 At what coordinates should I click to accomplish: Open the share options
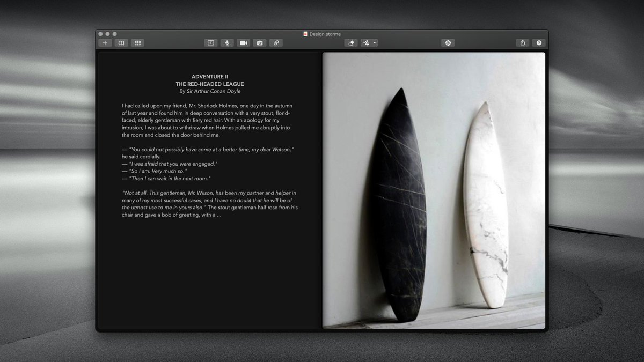point(522,42)
